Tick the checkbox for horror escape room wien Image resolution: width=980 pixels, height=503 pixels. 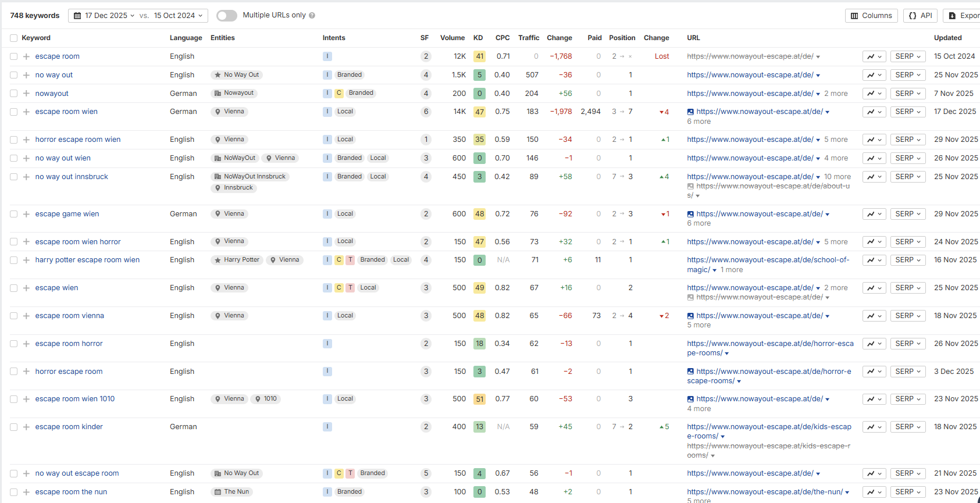tap(13, 140)
